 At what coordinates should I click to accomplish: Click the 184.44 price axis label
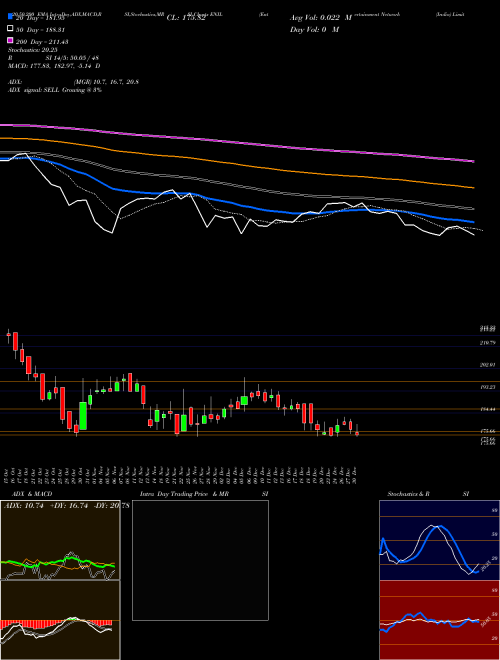click(488, 409)
